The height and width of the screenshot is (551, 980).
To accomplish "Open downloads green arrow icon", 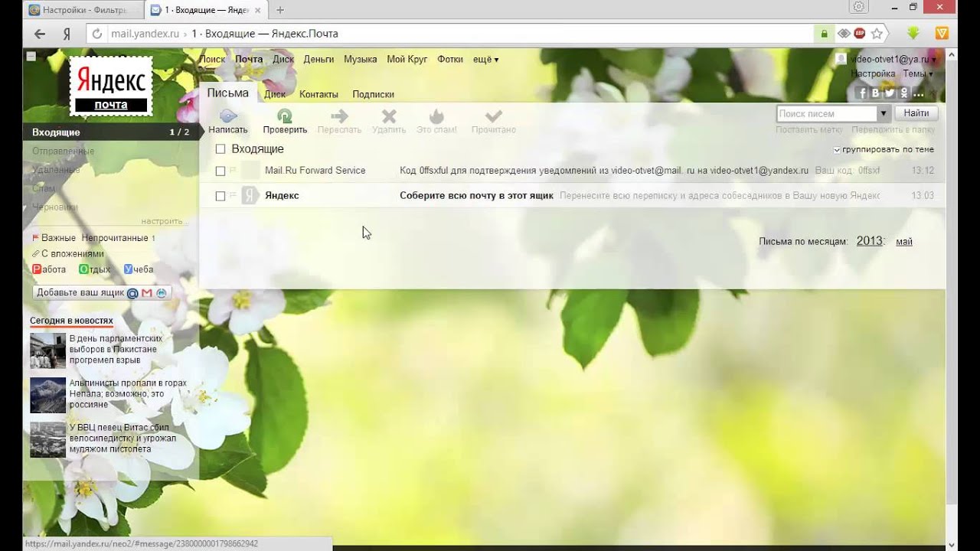I will pyautogui.click(x=913, y=34).
